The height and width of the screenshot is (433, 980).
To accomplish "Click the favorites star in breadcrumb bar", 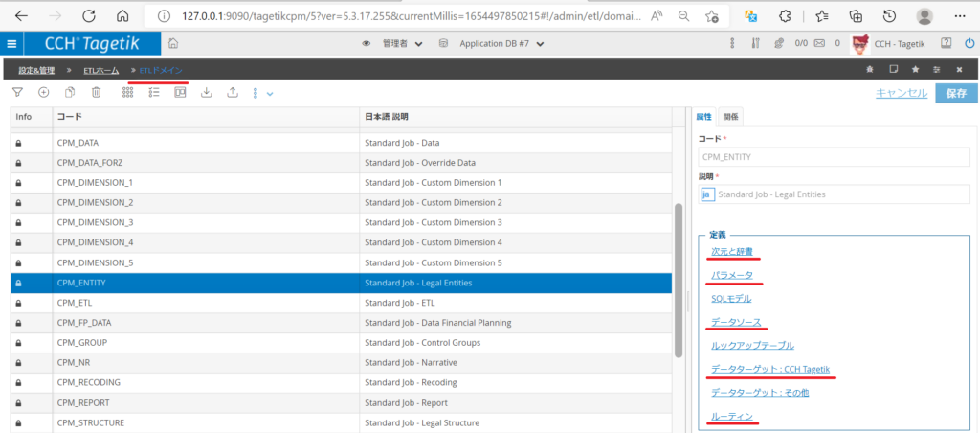I will click(x=915, y=70).
